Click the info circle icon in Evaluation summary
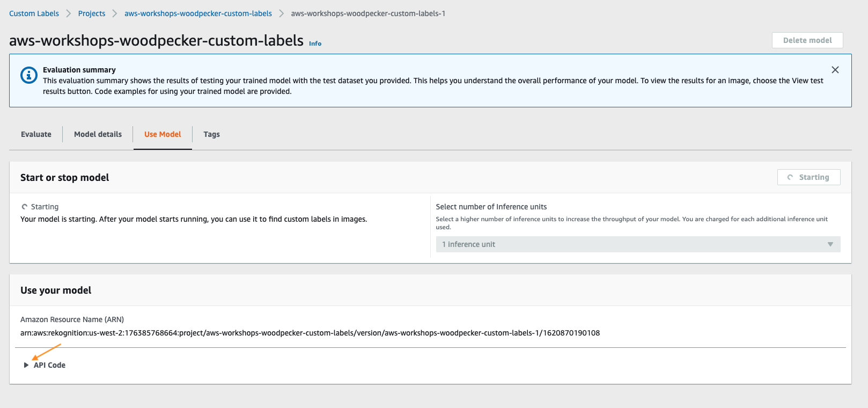This screenshot has height=408, width=868. click(29, 75)
